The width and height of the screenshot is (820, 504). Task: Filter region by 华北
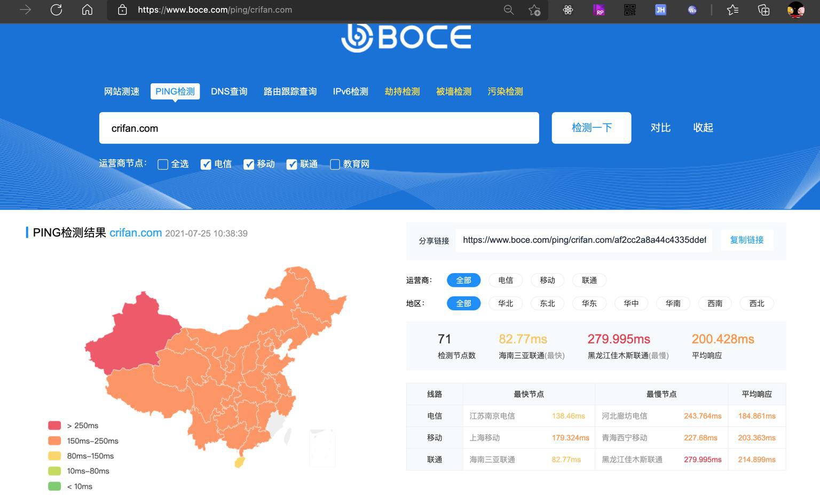click(x=506, y=303)
